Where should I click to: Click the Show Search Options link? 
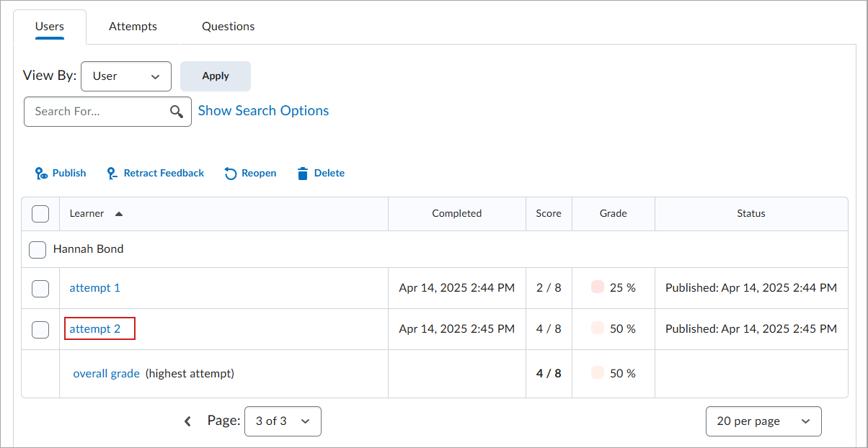coord(263,111)
